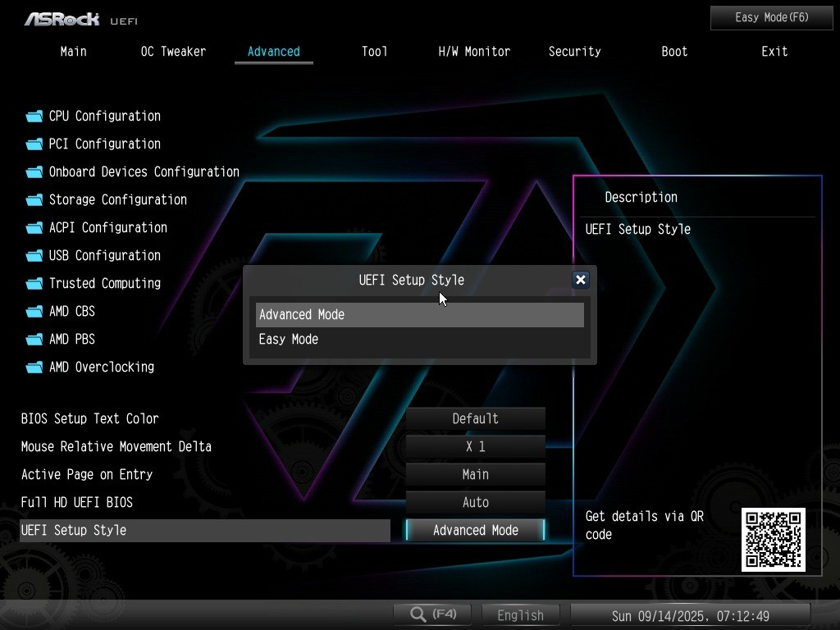Open BIOS Setup Text Color dropdown
Screen dimensions: 840x630
point(475,418)
